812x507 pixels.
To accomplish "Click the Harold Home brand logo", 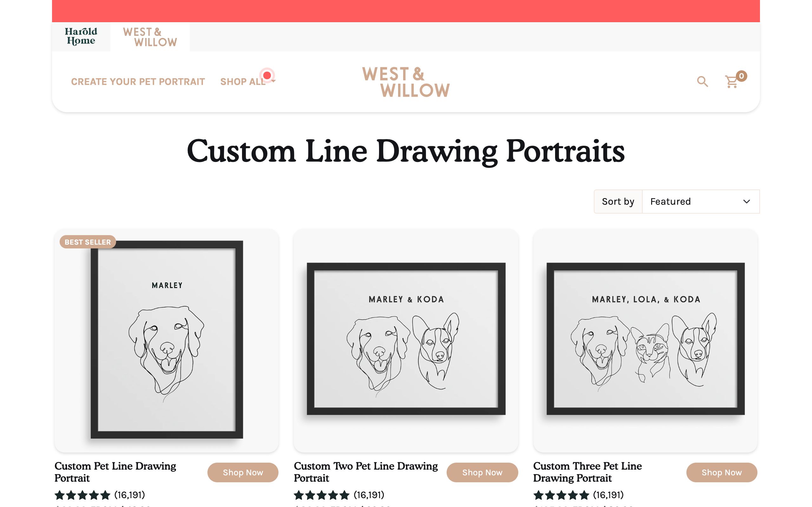I will coord(81,36).
